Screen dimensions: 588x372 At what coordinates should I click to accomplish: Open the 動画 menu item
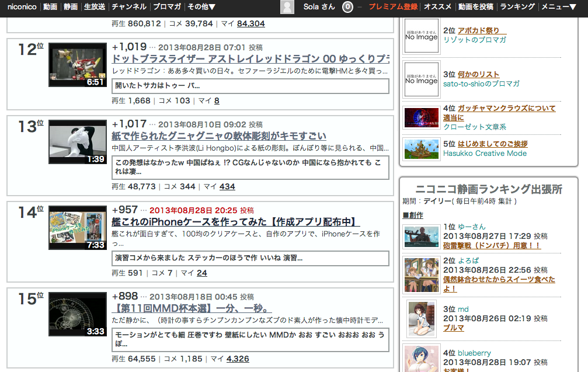click(50, 7)
